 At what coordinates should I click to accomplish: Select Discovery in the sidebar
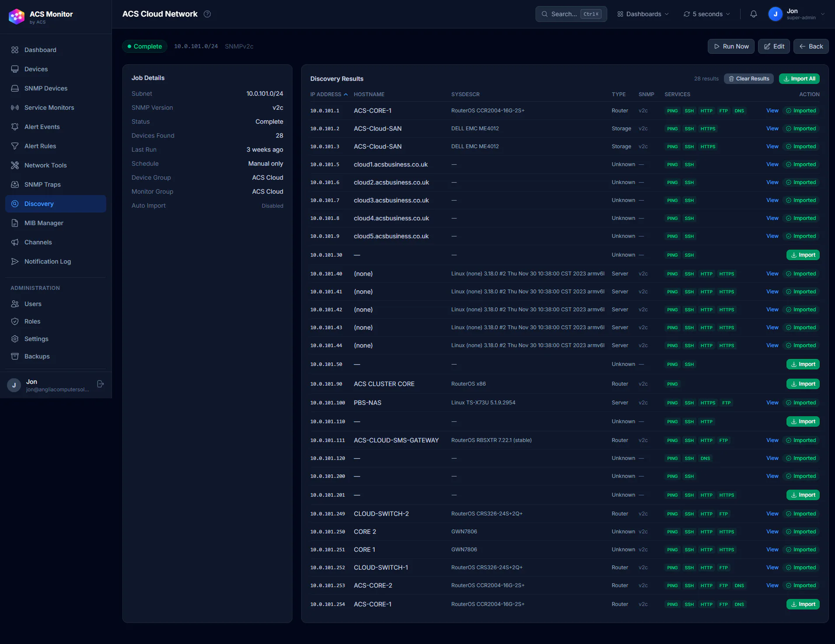pyautogui.click(x=56, y=204)
